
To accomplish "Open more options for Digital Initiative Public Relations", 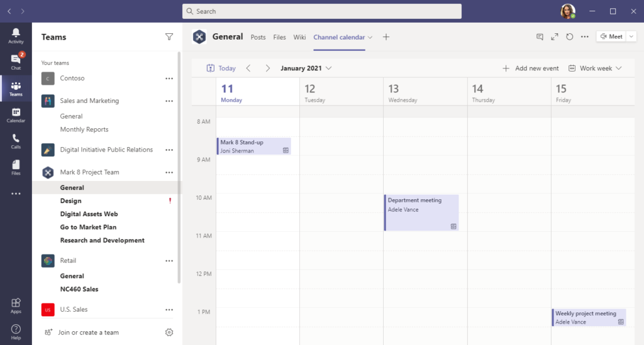I will click(169, 150).
